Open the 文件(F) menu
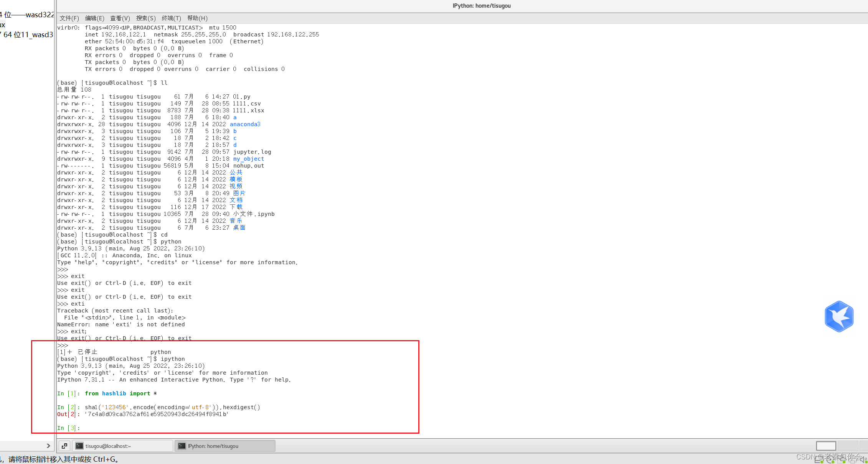This screenshot has width=868, height=464. (x=69, y=18)
